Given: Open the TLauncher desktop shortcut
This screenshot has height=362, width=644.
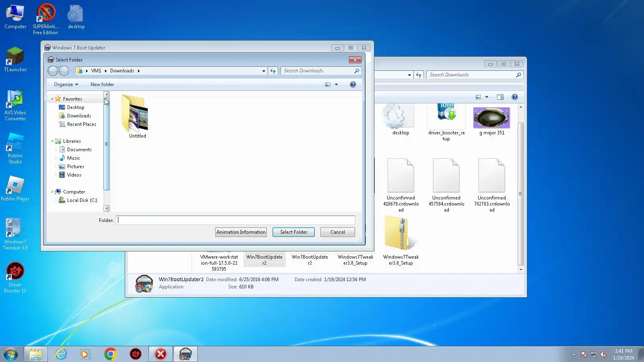Looking at the screenshot, I should click(x=15, y=60).
